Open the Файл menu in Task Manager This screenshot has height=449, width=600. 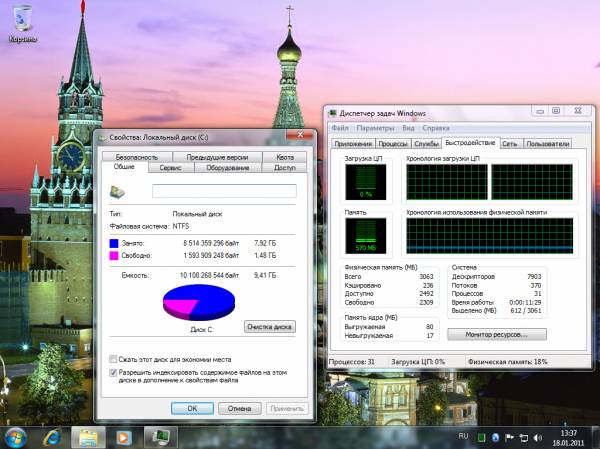point(340,128)
